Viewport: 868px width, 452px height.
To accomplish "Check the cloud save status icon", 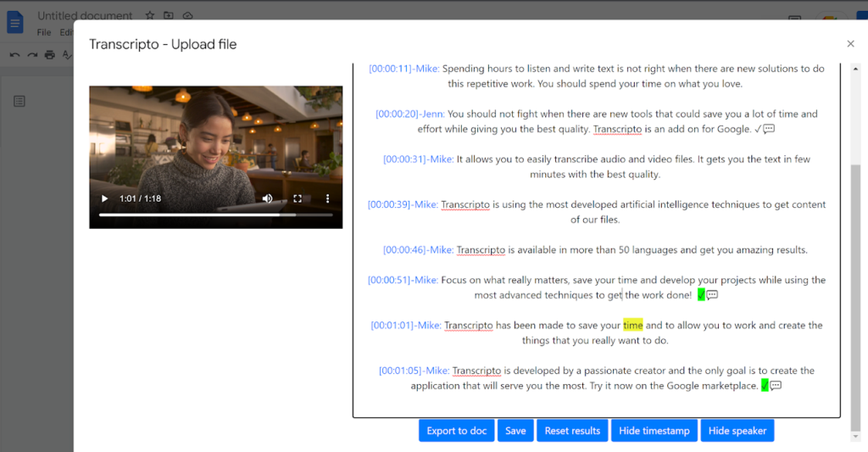I will pyautogui.click(x=187, y=15).
